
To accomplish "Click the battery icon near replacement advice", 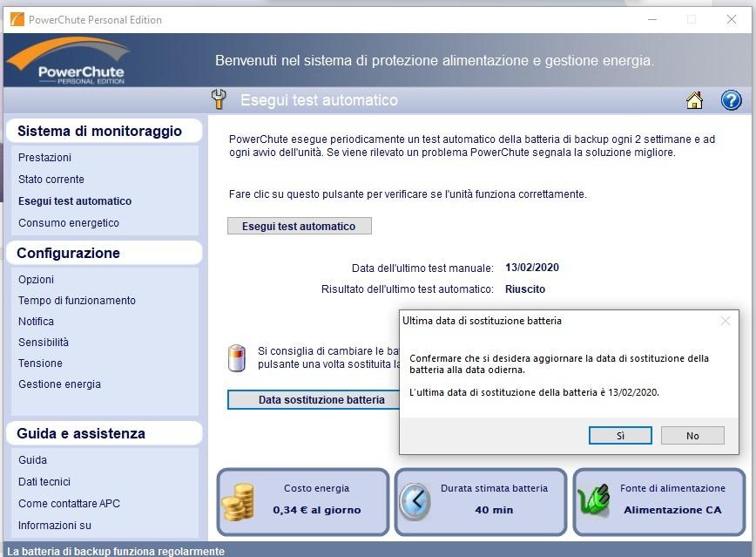I will tap(237, 357).
